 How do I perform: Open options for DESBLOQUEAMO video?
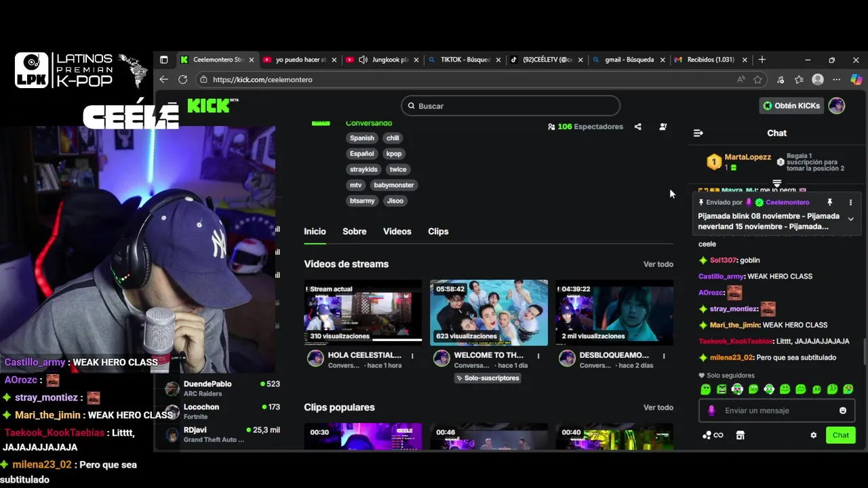click(664, 356)
